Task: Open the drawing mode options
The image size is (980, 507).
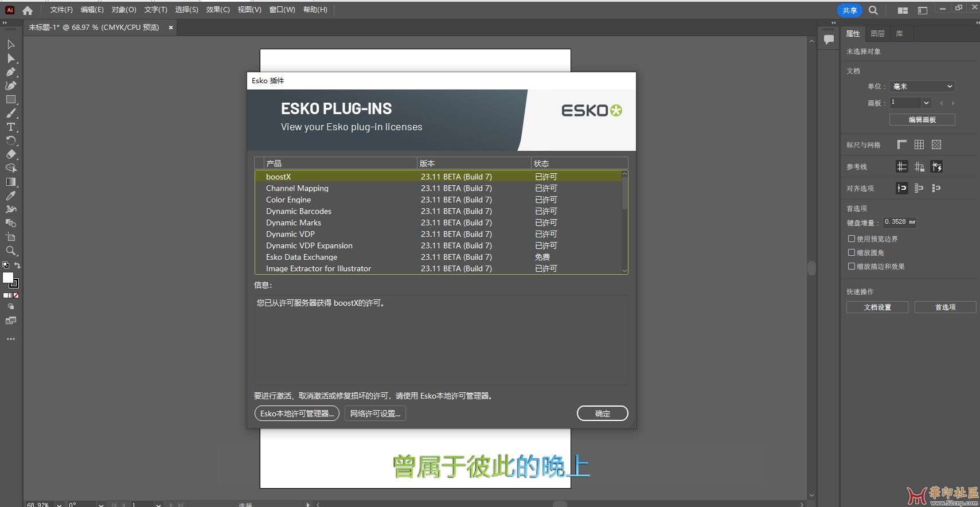Action: (x=11, y=307)
